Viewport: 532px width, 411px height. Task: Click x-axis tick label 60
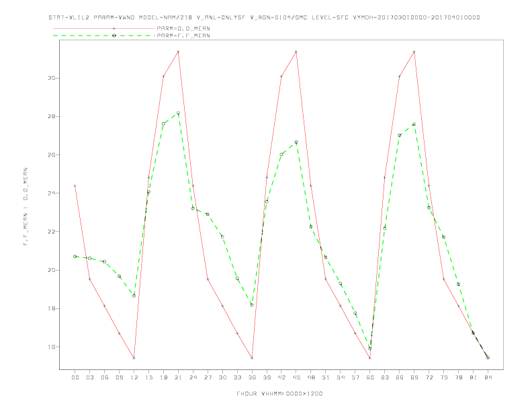pyautogui.click(x=370, y=377)
